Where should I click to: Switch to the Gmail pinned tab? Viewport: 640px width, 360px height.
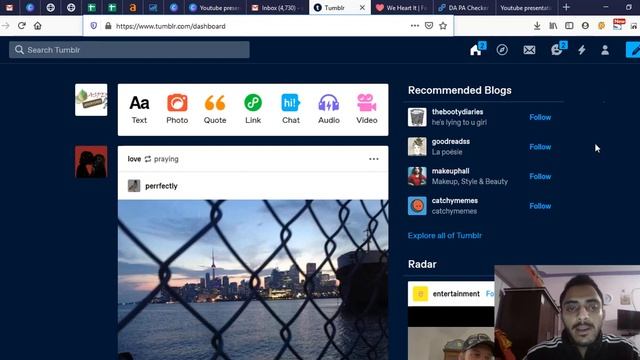(x=9, y=7)
